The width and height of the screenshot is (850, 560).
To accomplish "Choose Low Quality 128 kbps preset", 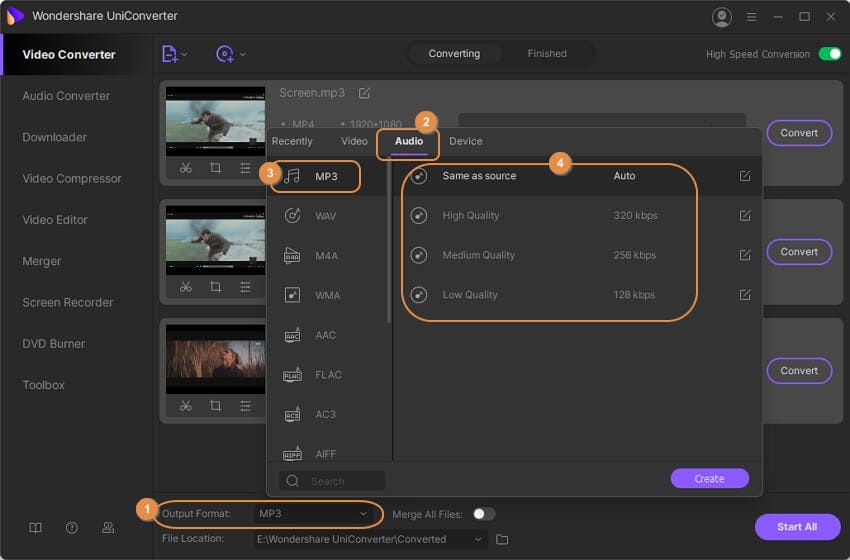I will pos(578,294).
